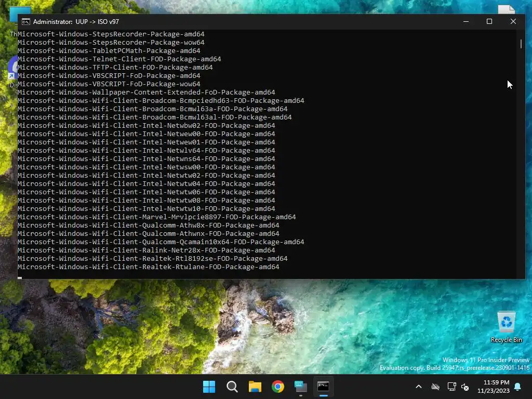
Task: Click the Qualcomm-Athw8x line
Action: (149, 225)
